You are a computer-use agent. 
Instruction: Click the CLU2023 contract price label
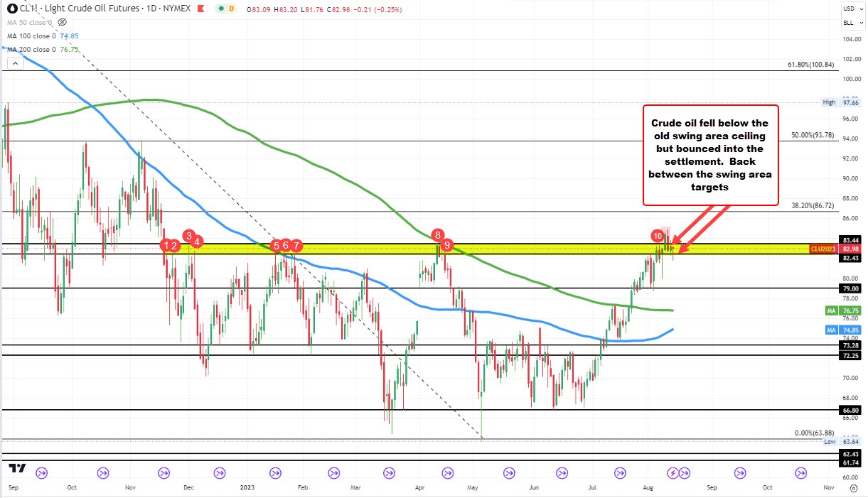click(824, 249)
